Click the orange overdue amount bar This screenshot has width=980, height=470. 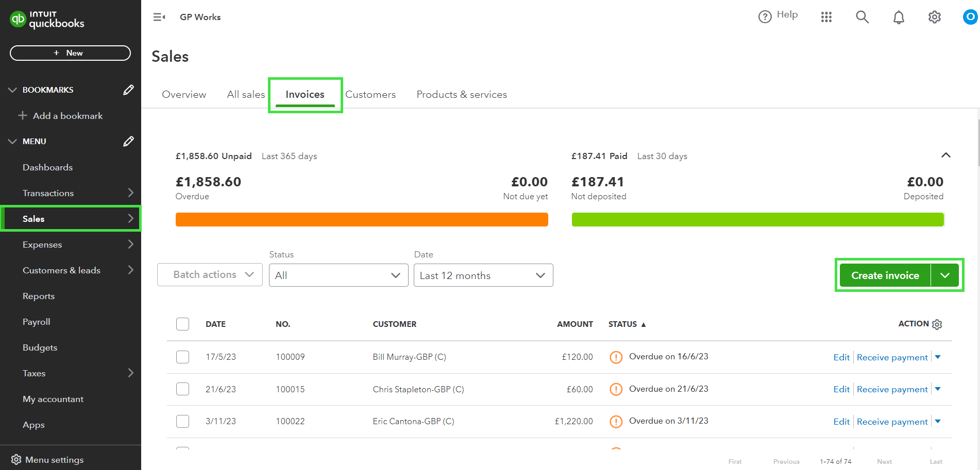tap(361, 220)
